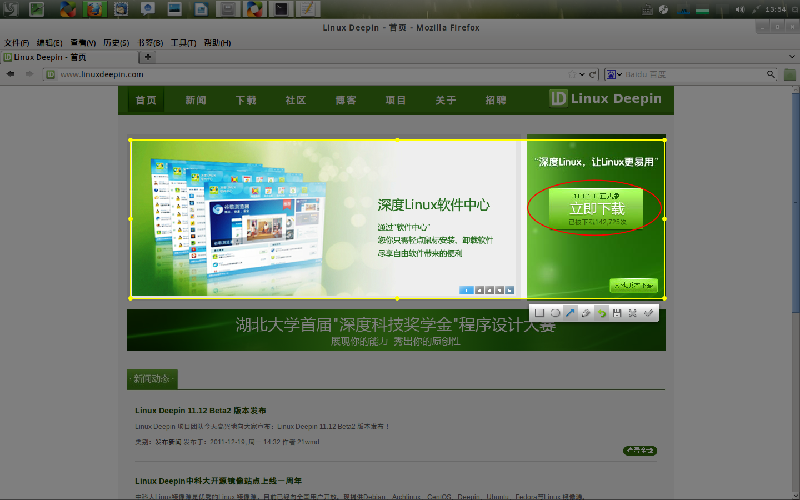Viewport: 800px width, 500px height.
Task: Open the list all tabs dropdown arrow
Action: (792, 57)
